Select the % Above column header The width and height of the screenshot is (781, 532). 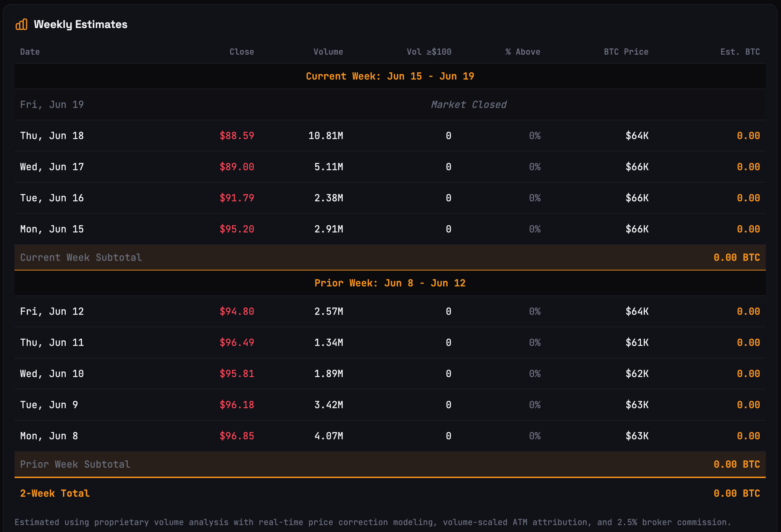[x=523, y=52]
